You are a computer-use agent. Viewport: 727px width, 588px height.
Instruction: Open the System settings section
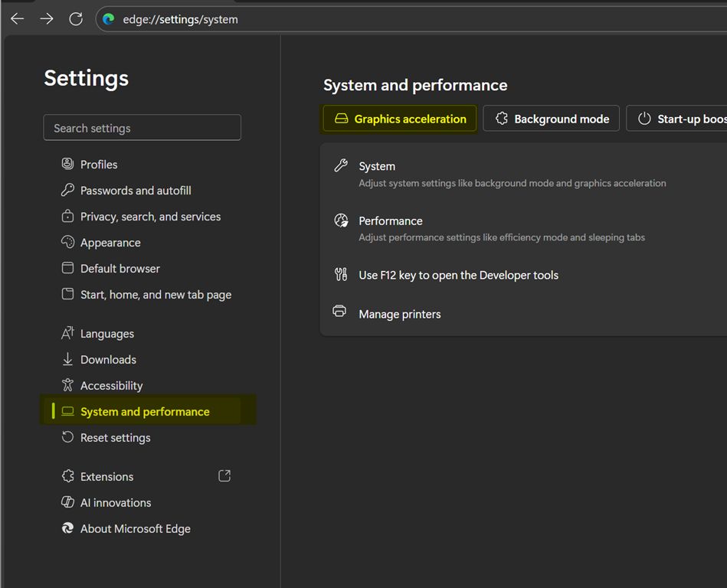pos(377,166)
